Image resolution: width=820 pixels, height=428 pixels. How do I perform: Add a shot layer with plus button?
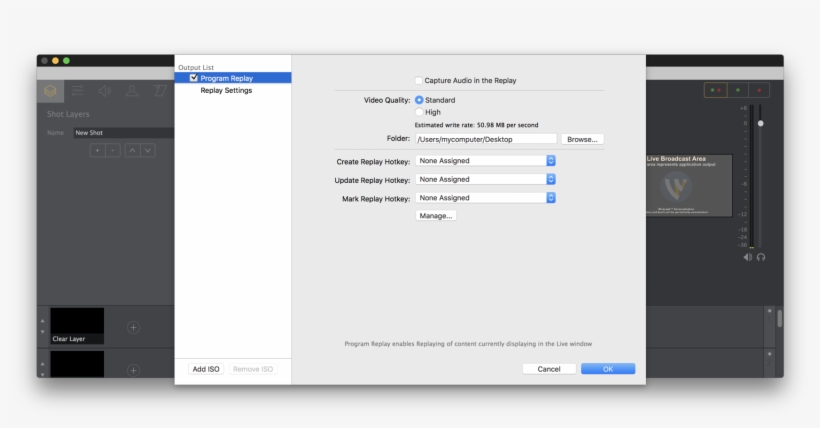tap(97, 151)
